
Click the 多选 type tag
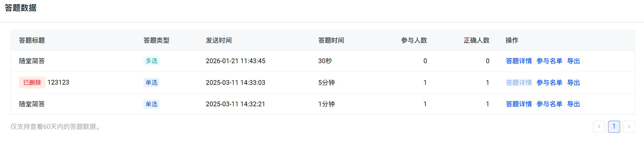click(151, 61)
